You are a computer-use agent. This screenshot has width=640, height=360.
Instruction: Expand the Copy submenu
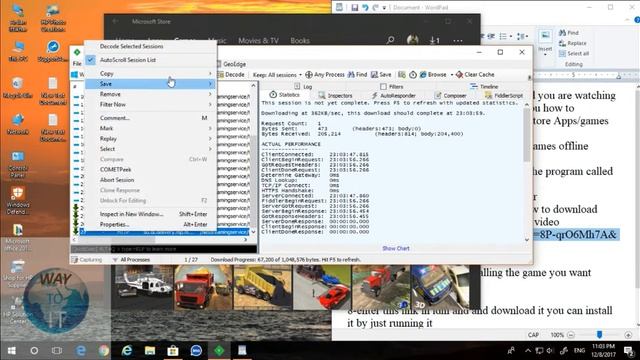pos(150,73)
